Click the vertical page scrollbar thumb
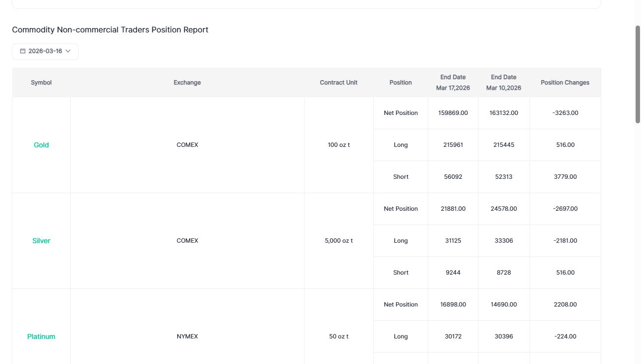This screenshot has height=364, width=641. [x=638, y=74]
